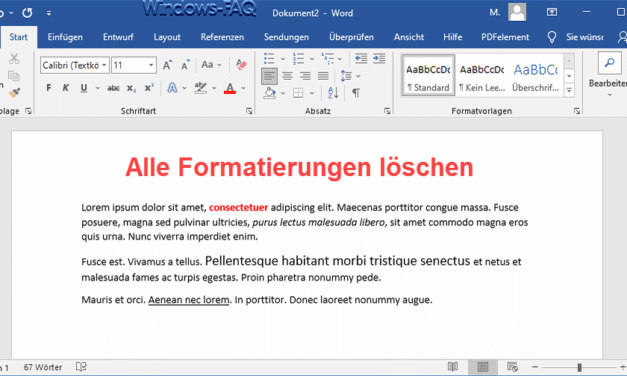Switch to the Einfügen tab
Image resolution: width=627 pixels, height=376 pixels.
point(65,37)
